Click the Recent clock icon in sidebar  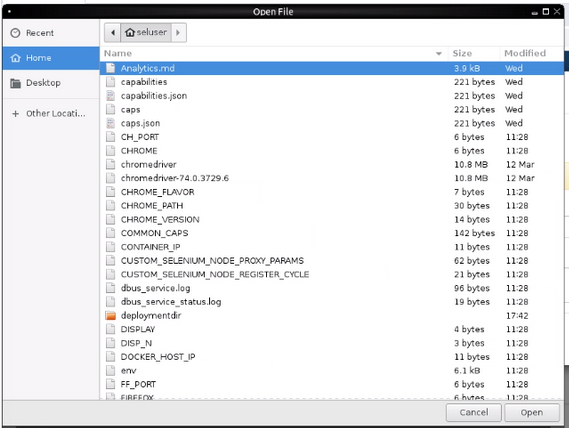pos(15,33)
